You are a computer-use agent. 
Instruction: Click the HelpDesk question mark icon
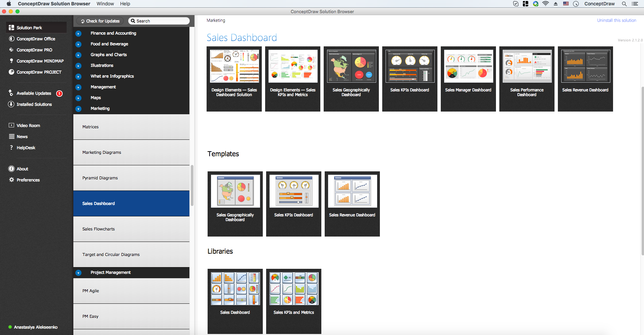click(x=11, y=148)
